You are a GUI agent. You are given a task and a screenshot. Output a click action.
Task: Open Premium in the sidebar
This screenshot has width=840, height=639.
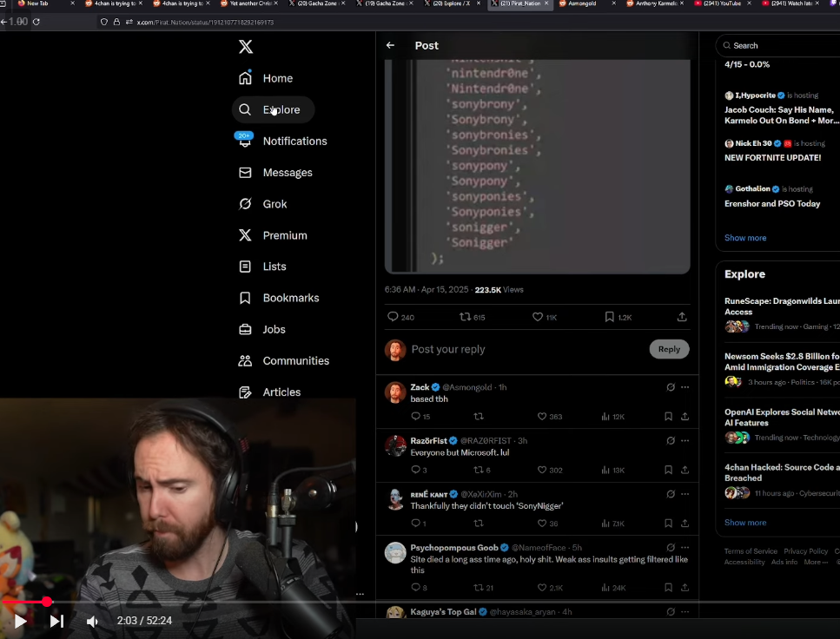(x=272, y=235)
